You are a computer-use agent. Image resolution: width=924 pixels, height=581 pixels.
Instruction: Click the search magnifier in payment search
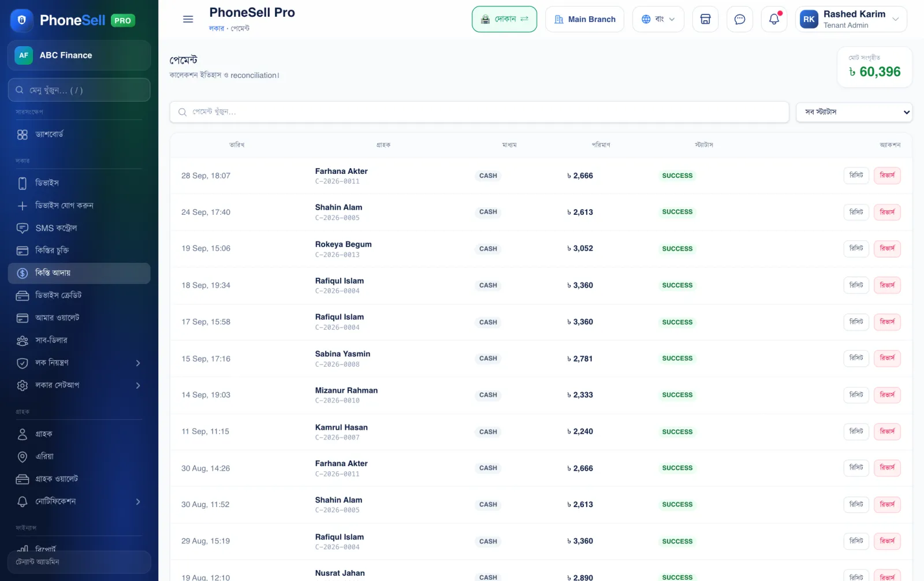click(182, 112)
